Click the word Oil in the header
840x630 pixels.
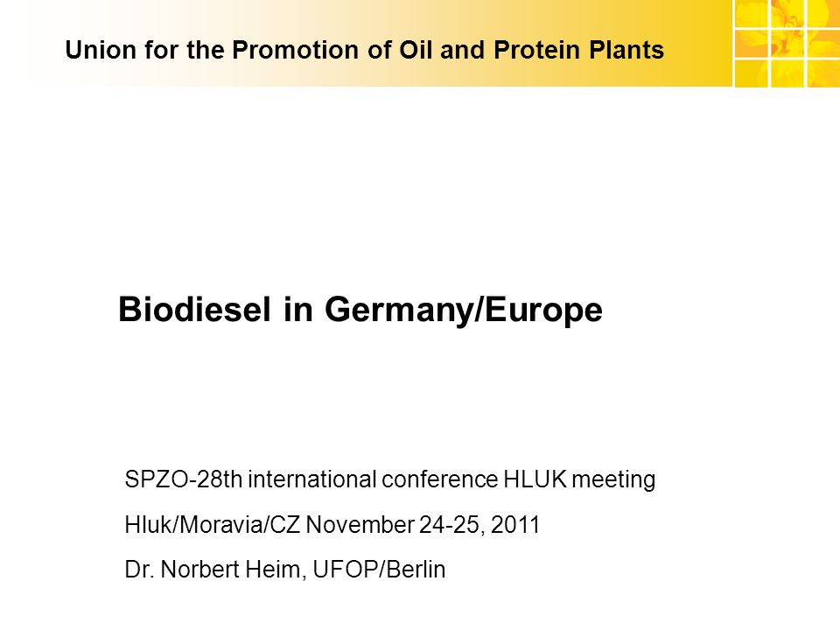click(x=416, y=50)
